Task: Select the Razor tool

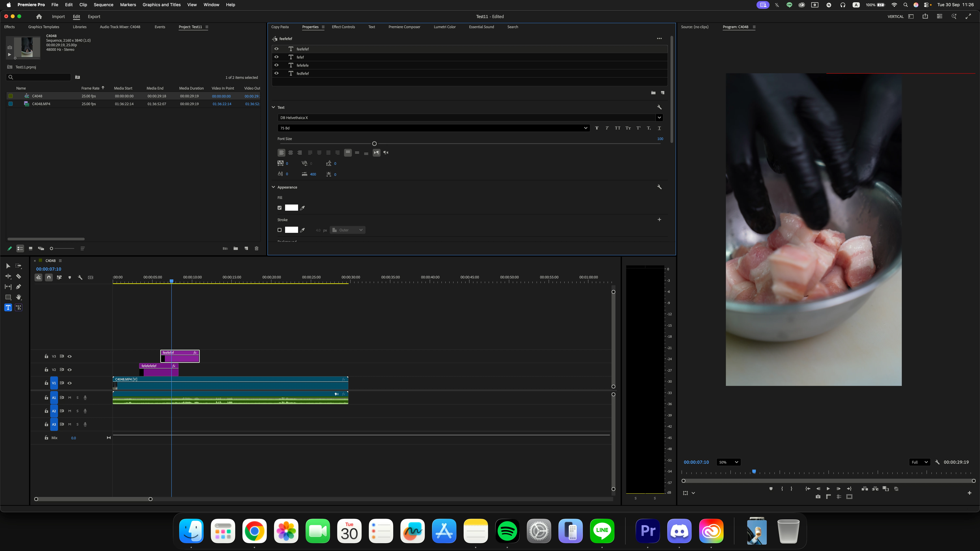Action: [18, 276]
